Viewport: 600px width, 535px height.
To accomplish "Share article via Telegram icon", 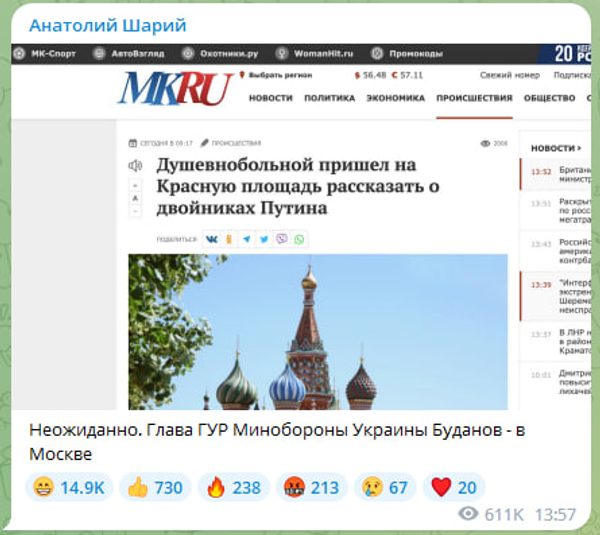I will pos(247,239).
